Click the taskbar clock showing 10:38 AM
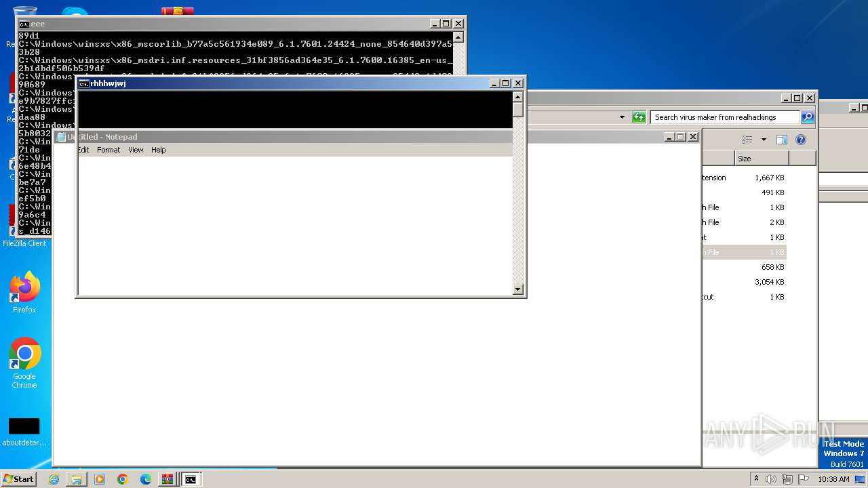 (833, 479)
